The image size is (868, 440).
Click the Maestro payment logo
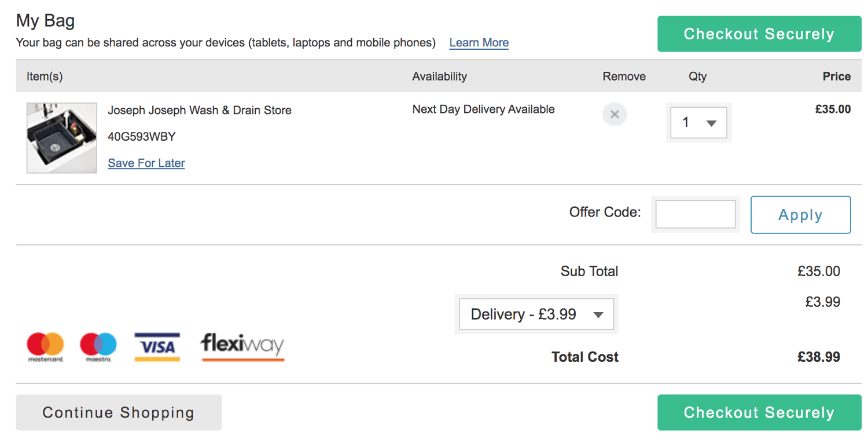click(x=98, y=347)
